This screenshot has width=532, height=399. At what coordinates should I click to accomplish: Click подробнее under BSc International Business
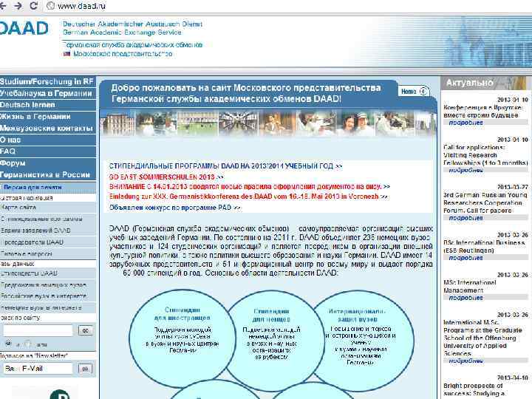pyautogui.click(x=465, y=258)
